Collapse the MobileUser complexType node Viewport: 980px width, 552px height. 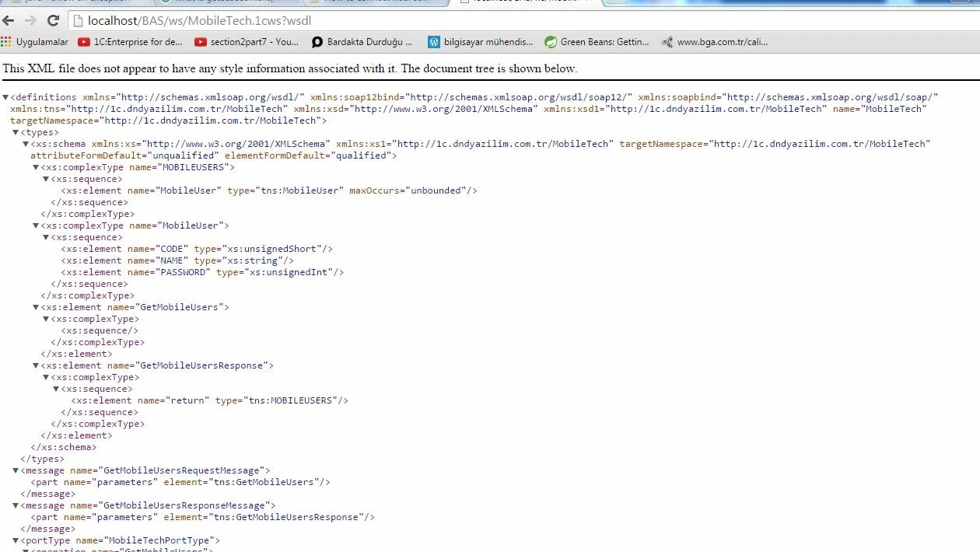[x=36, y=225]
